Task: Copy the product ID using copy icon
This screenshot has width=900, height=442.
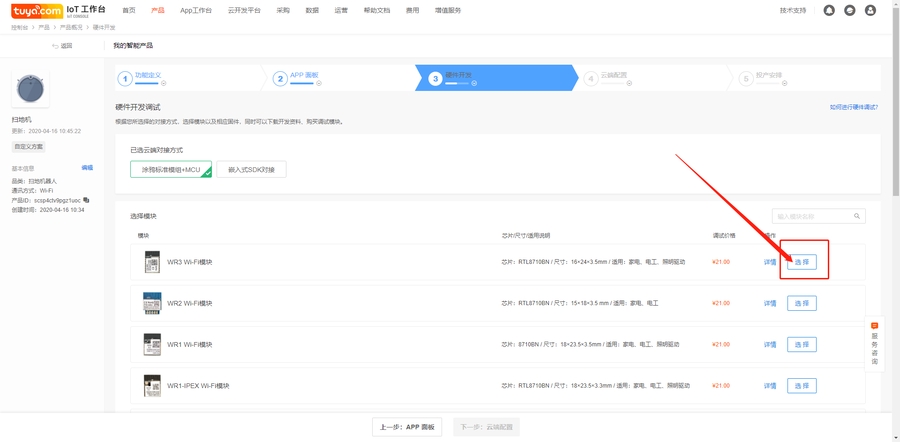Action: [x=86, y=200]
